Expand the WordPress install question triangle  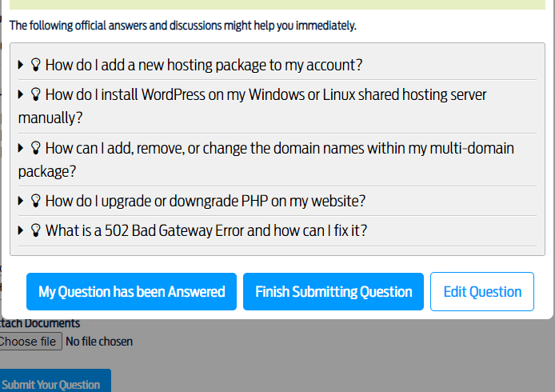21,94
